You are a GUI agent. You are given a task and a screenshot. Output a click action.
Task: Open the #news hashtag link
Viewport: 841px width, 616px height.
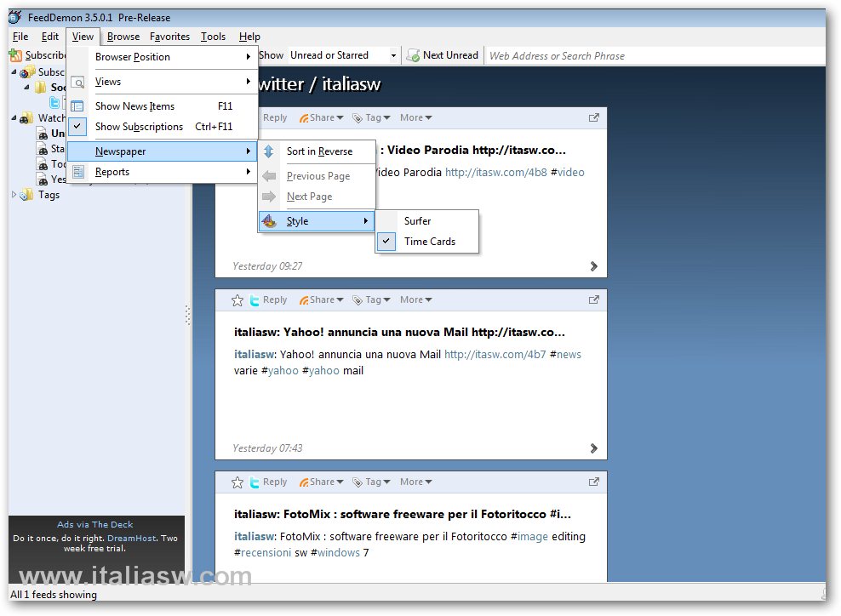(x=569, y=355)
